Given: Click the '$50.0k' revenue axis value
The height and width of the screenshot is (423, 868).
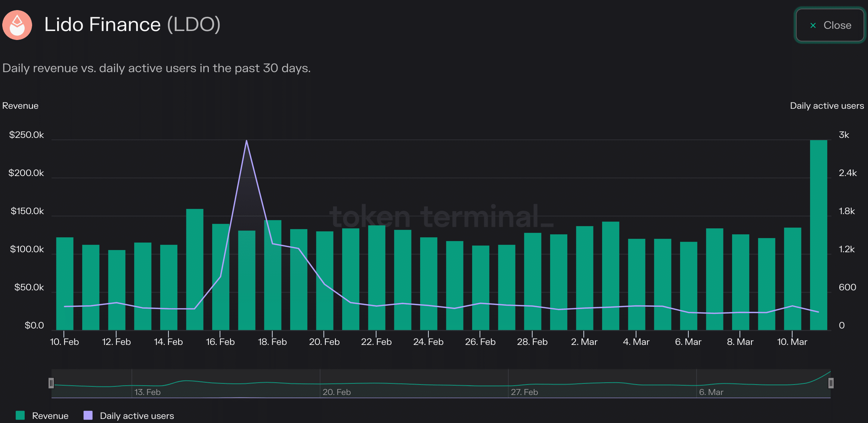Looking at the screenshot, I should (29, 287).
